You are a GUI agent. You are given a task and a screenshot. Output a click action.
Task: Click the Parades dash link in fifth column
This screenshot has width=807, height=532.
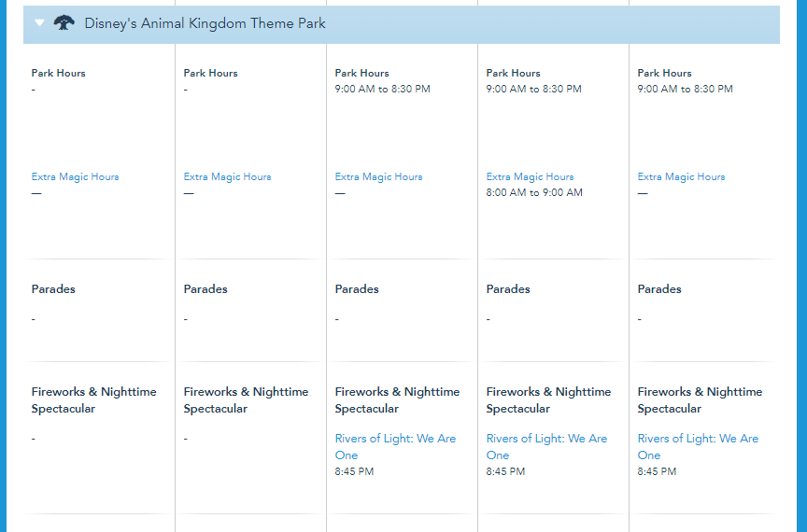pos(639,319)
